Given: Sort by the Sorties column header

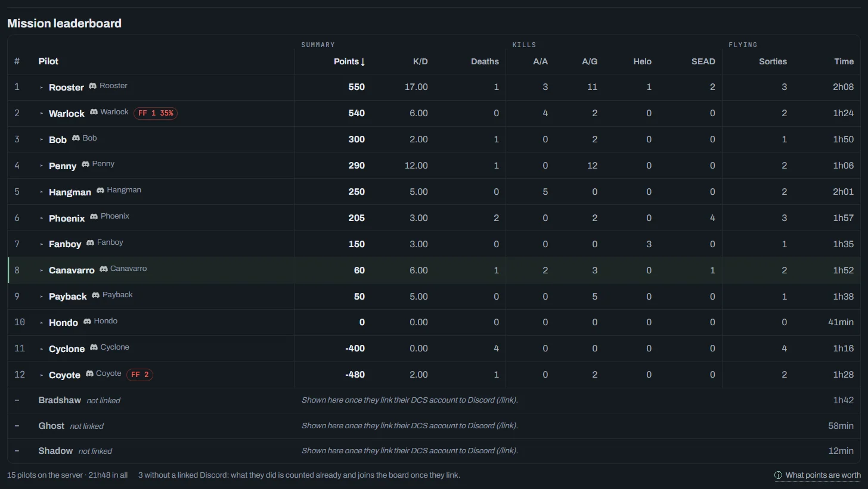Looking at the screenshot, I should [773, 61].
